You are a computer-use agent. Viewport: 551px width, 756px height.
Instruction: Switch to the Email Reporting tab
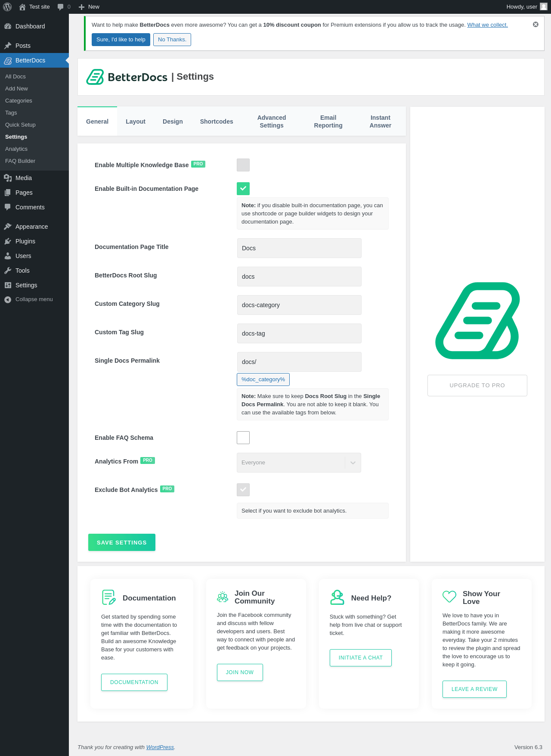pyautogui.click(x=328, y=121)
